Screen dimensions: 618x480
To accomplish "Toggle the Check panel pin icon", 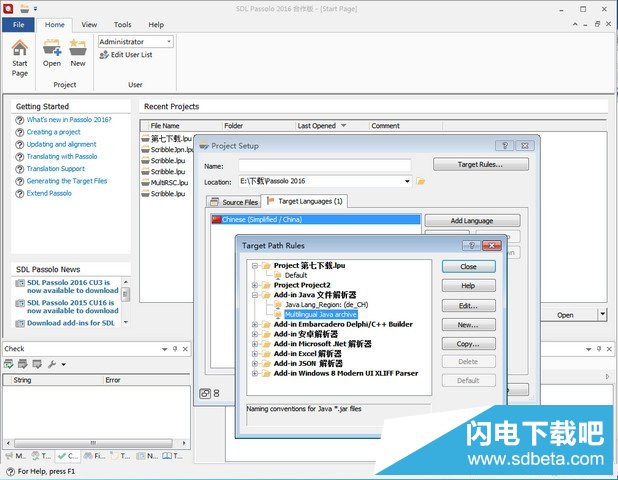I will coord(175,349).
